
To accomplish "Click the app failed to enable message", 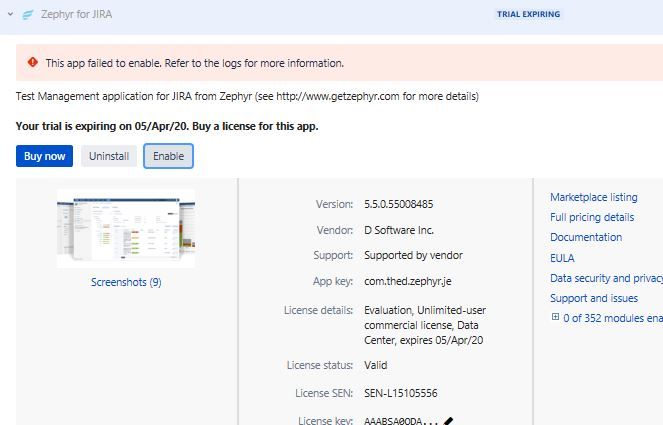I will pos(195,63).
